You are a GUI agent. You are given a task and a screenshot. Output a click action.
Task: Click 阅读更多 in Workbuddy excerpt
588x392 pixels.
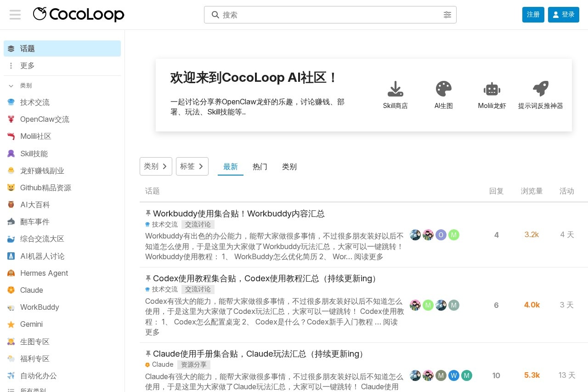[369, 257]
